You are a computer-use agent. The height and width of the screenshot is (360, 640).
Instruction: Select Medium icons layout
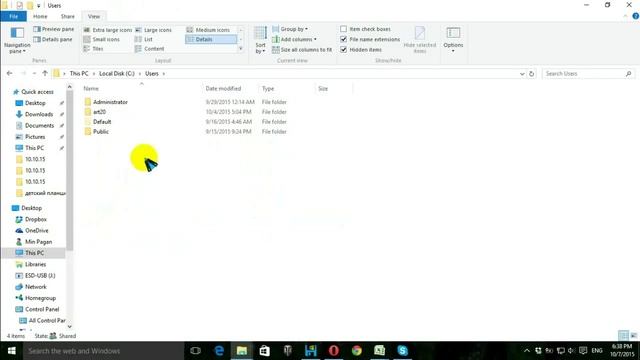(x=208, y=30)
